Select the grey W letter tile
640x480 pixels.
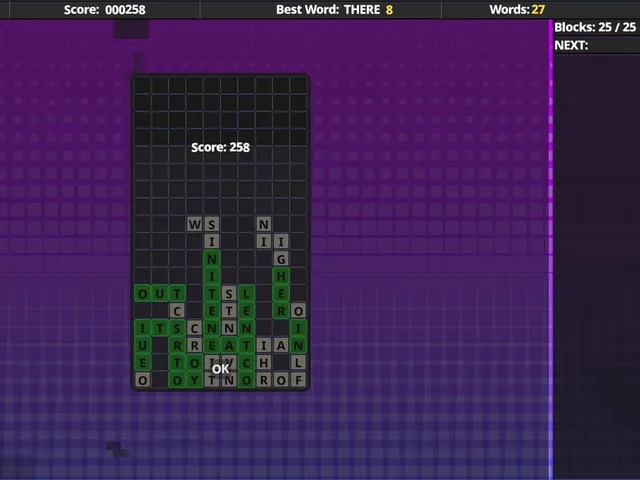click(x=195, y=224)
